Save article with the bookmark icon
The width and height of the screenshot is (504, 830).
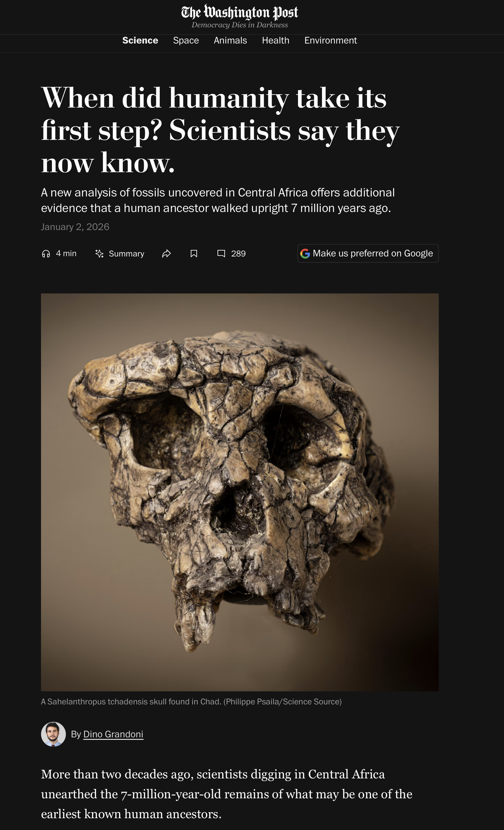point(194,254)
